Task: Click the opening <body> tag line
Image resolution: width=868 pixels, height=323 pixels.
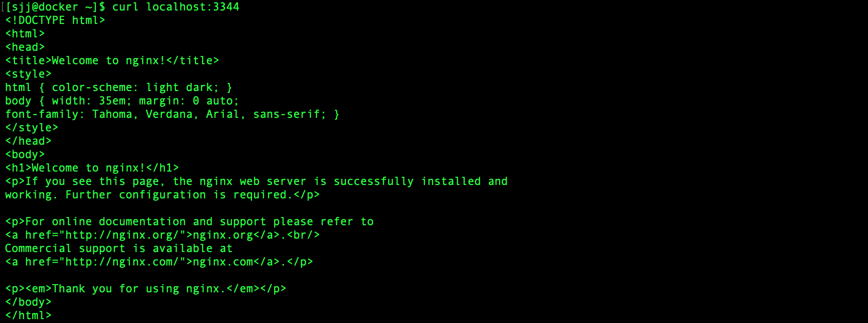Action: pos(24,154)
